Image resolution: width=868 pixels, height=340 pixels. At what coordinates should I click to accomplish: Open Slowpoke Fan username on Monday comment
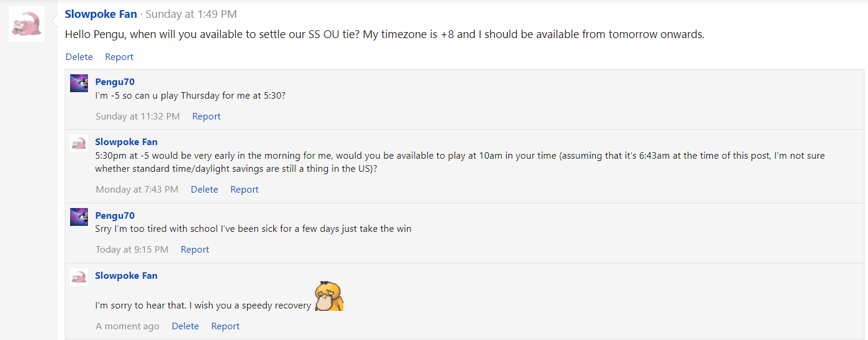(x=126, y=142)
